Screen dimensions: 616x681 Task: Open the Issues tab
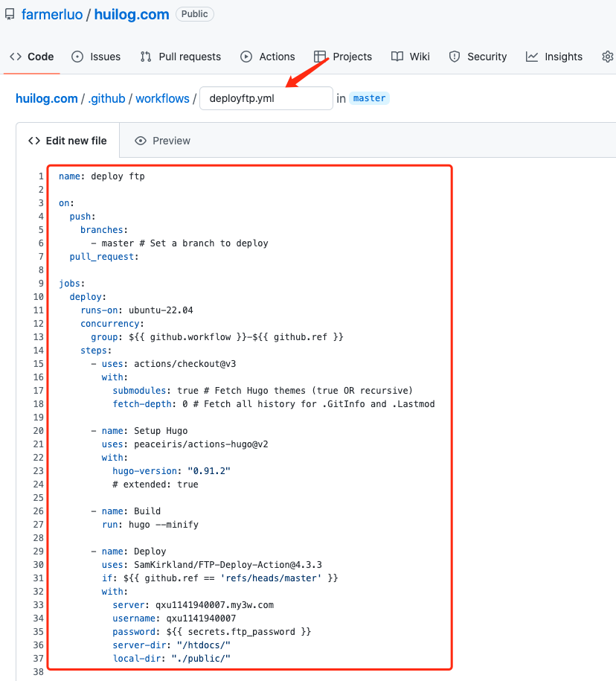pos(105,57)
